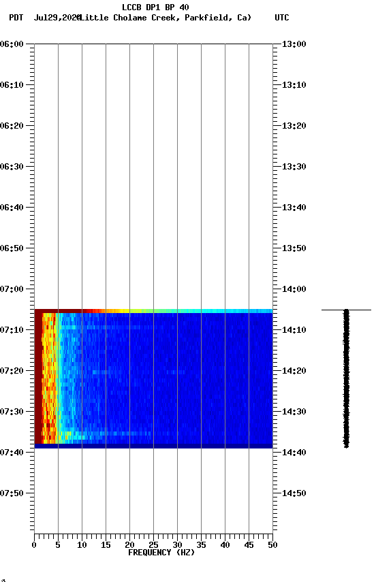Viewport: 376px width, 588px height.
Task: Click the frequency axis value 50
Action: click(273, 545)
